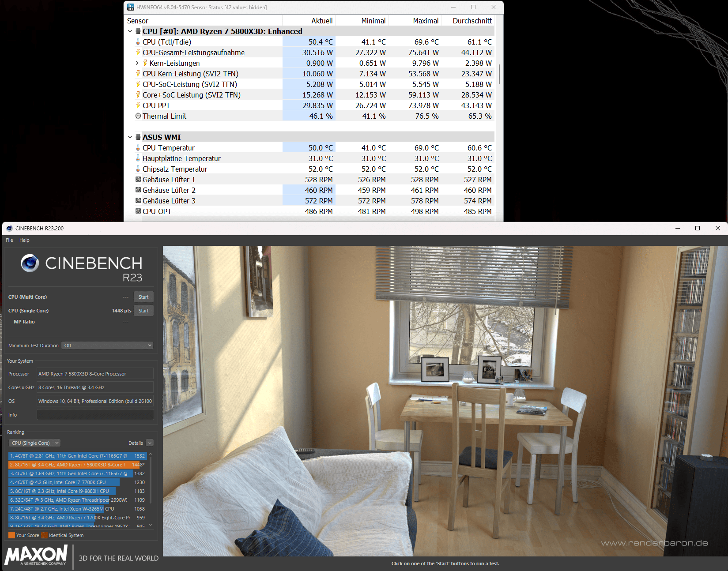Screen dimensions: 728x571
Task: Click fan icon beside Gehäuse Lüfter 1
Action: pos(138,180)
